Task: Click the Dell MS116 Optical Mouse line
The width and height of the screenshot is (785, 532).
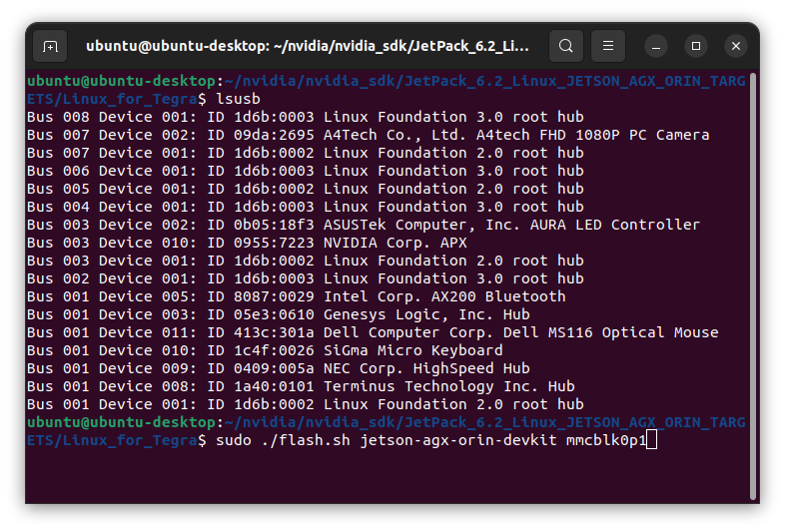Action: coord(373,332)
